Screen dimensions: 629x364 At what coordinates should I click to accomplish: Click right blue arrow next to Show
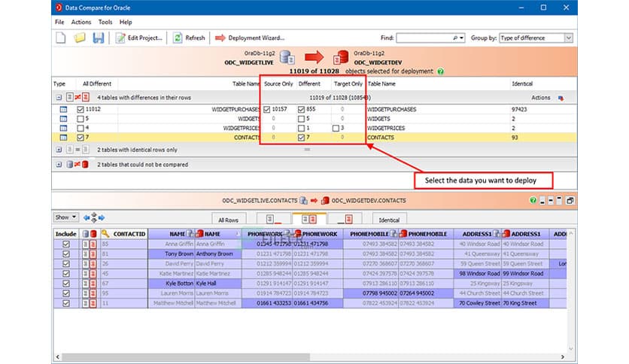[102, 217]
